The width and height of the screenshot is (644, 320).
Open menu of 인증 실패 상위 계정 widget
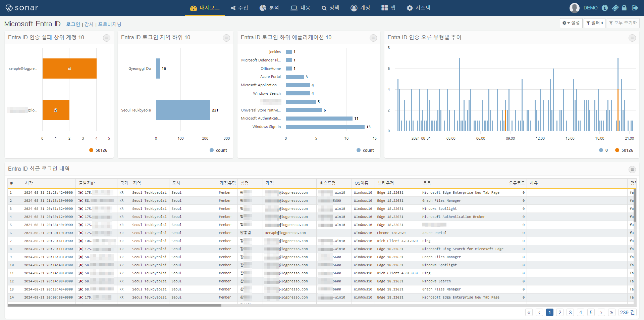click(x=107, y=38)
